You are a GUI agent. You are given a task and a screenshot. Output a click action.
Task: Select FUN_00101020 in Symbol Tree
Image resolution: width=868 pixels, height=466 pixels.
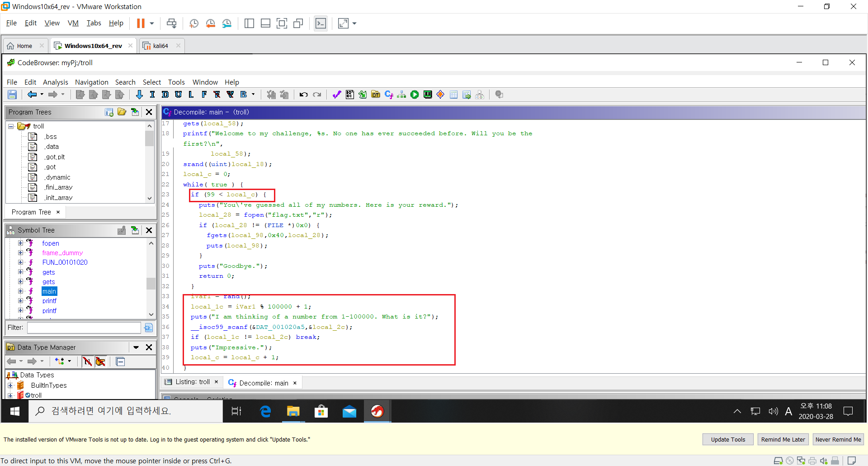(x=65, y=262)
